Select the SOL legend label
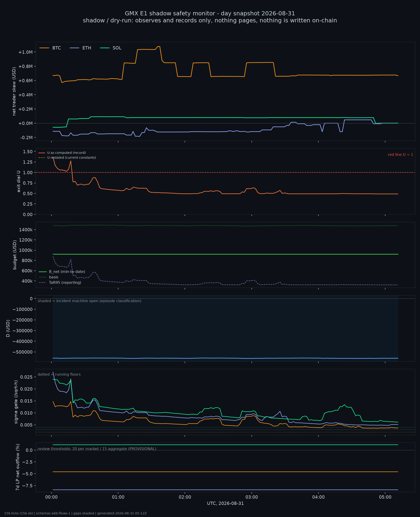 pos(117,48)
